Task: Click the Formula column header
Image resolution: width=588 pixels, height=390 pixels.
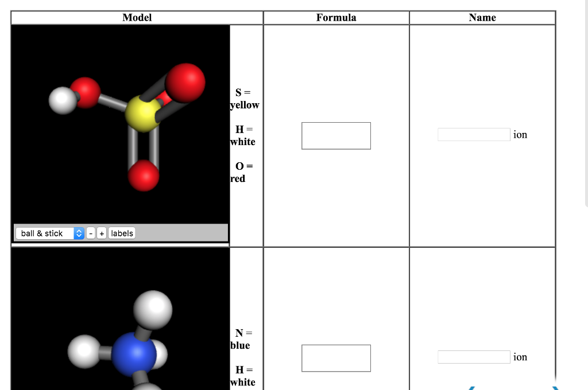Action: (x=336, y=17)
